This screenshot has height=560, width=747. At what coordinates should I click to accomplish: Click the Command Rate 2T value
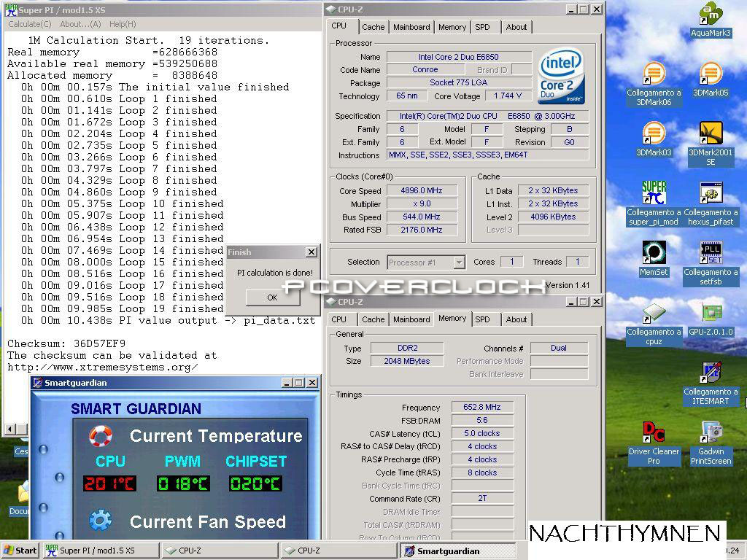pos(482,498)
